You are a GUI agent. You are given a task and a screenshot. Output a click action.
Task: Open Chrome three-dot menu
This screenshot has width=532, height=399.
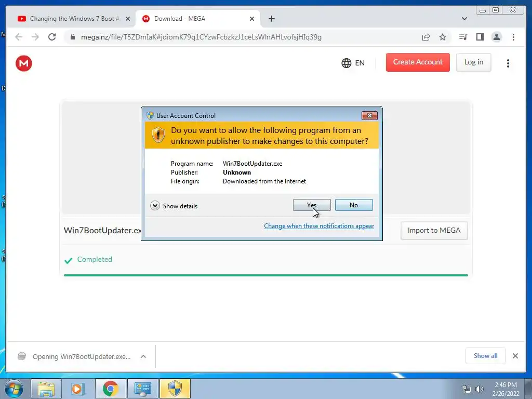513,37
